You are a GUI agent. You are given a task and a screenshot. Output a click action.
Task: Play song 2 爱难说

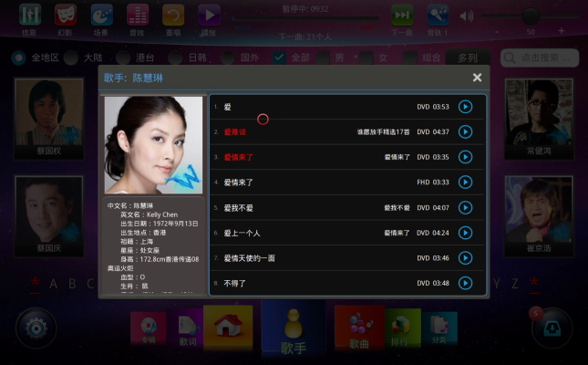(465, 131)
